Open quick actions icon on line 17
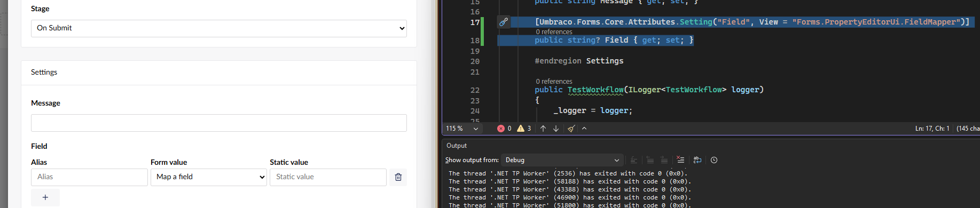Image resolution: width=980 pixels, height=208 pixels. 504,22
